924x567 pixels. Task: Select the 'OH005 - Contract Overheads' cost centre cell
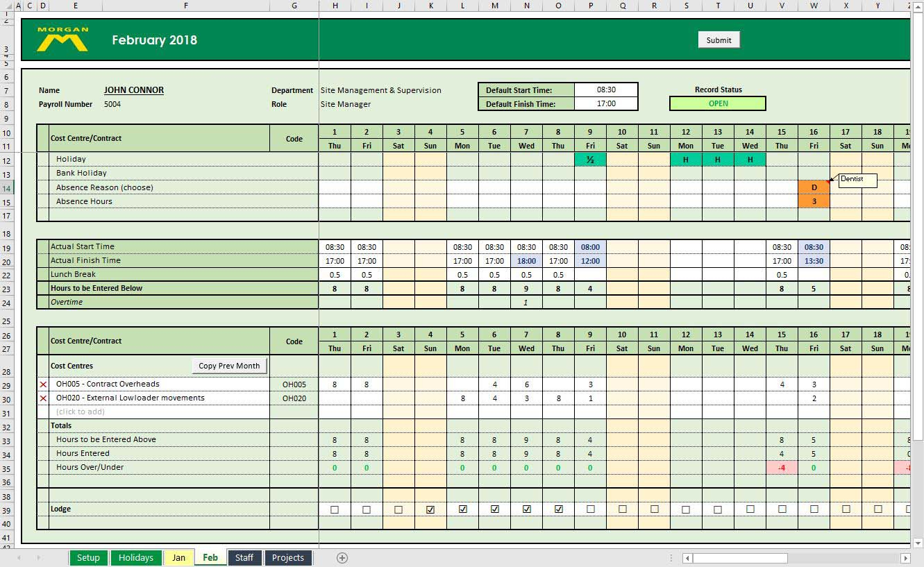pyautogui.click(x=160, y=384)
